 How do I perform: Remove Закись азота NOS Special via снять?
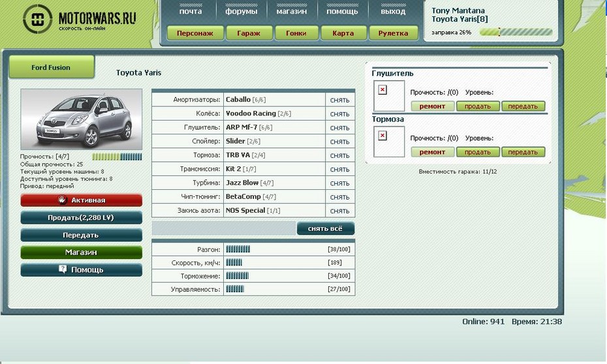[x=339, y=211]
